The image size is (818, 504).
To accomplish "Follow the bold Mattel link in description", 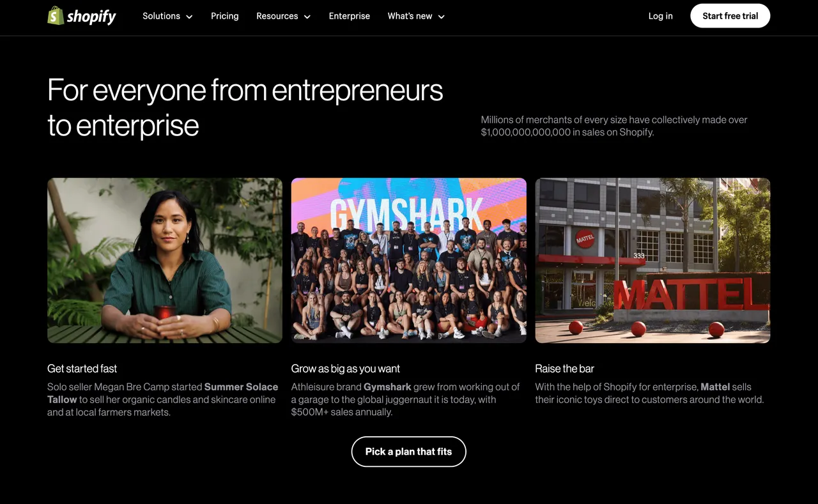I will [x=716, y=387].
